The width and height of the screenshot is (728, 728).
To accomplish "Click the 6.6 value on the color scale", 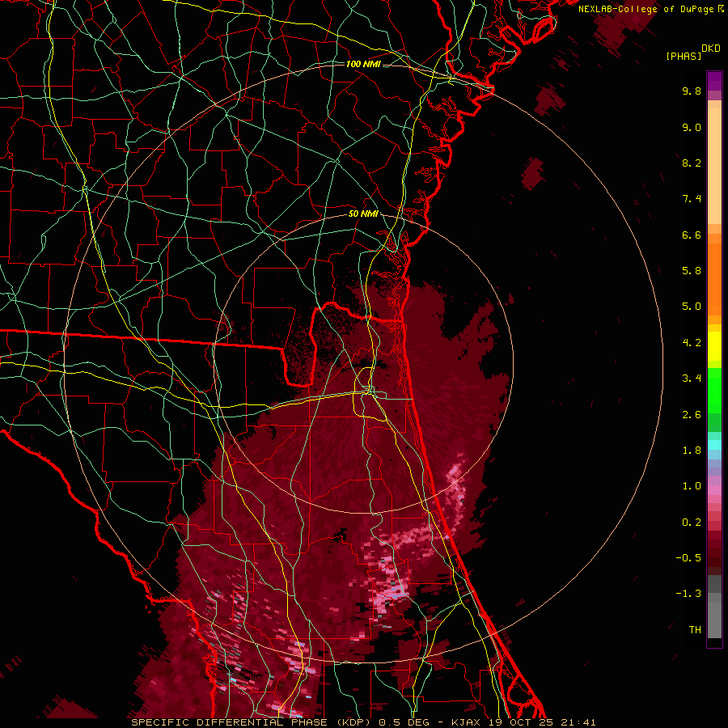I will point(692,235).
